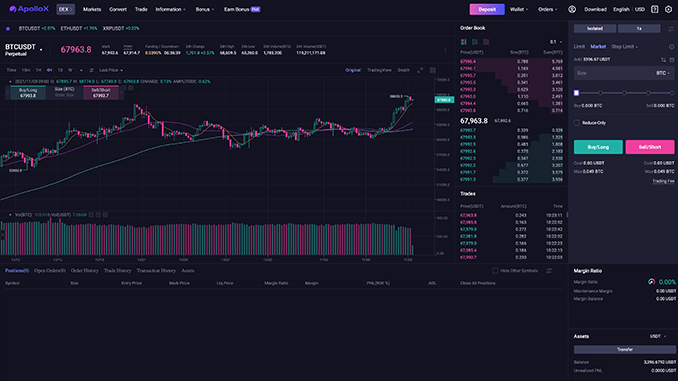
Task: Show only bids in order book
Action: 475,42
